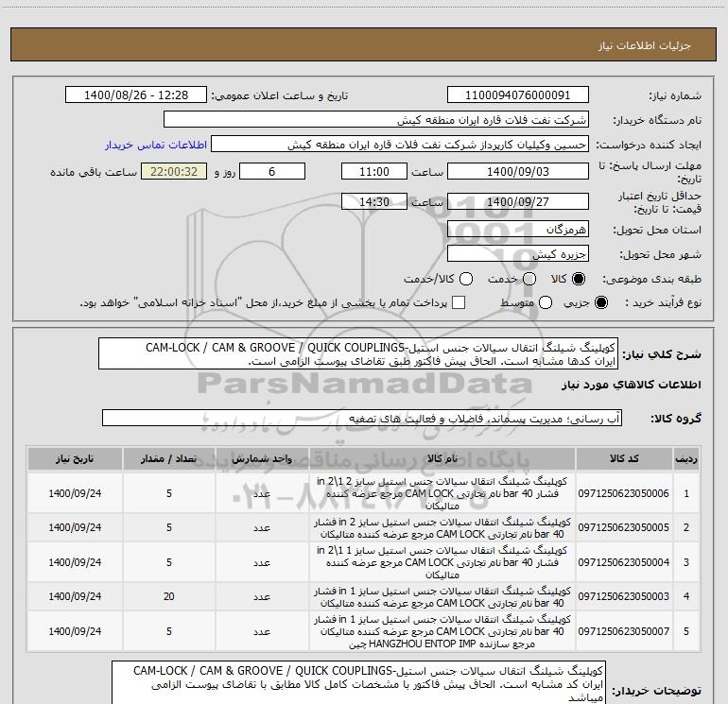Click the جزئیات اطلاعات نیاز header title
Image resolution: width=728 pixels, height=704 pixels.
tap(645, 45)
